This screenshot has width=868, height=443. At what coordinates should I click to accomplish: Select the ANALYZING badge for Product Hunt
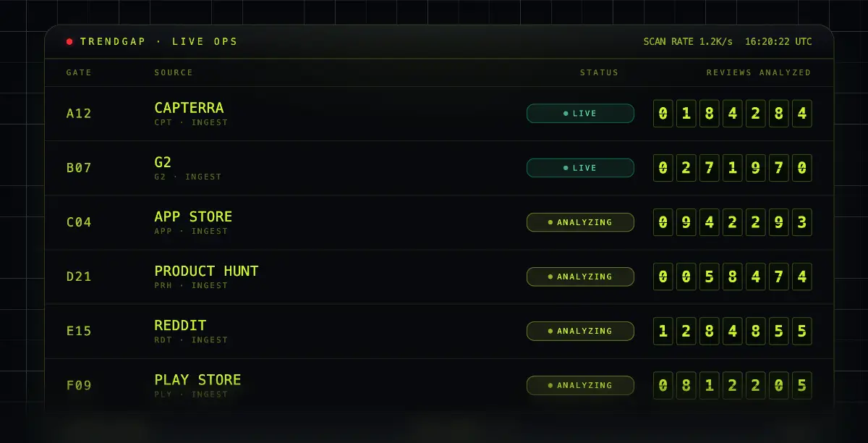580,277
